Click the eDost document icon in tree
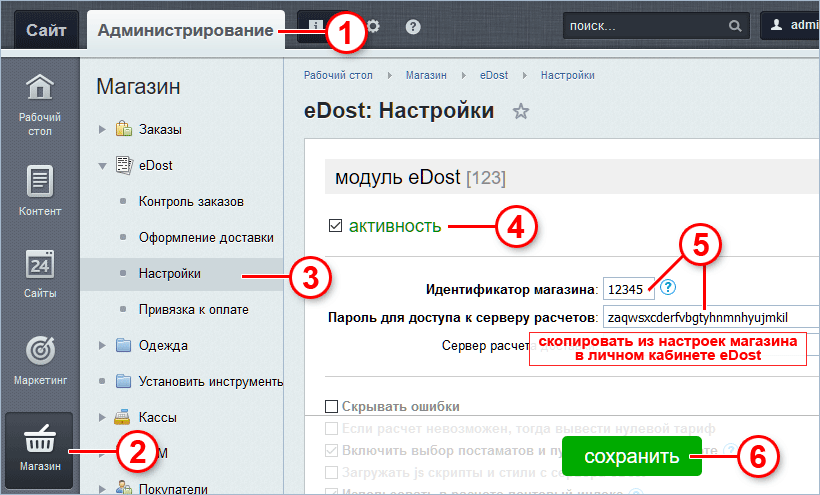Viewport: 820px width, 495px height. point(123,165)
